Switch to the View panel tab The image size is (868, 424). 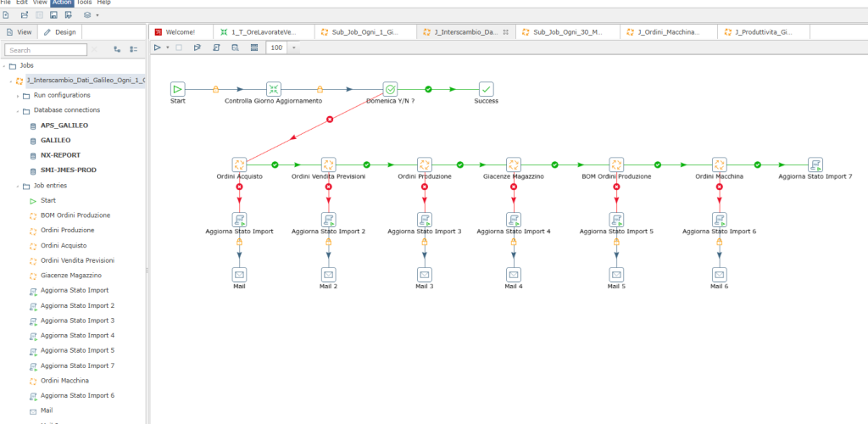(x=19, y=32)
